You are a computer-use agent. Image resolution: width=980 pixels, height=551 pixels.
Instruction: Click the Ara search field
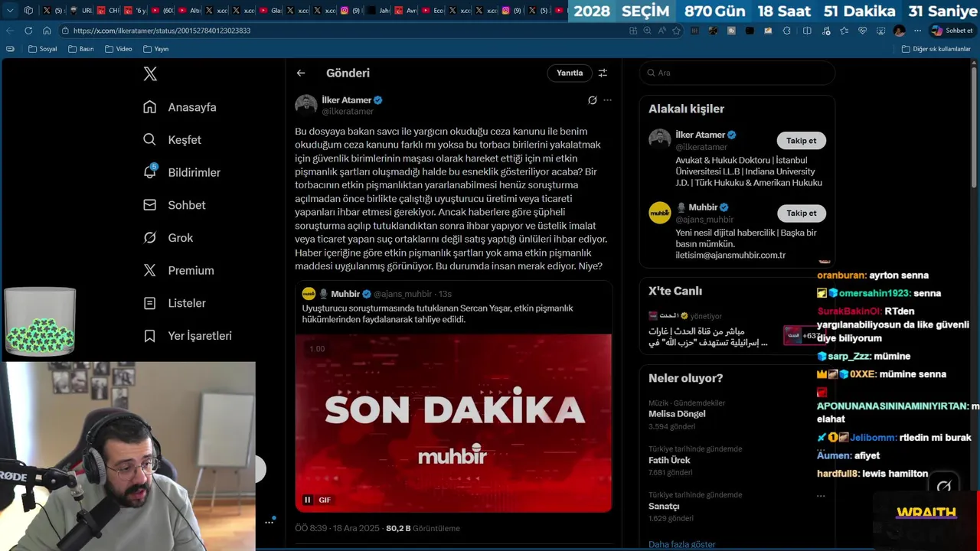[737, 73]
